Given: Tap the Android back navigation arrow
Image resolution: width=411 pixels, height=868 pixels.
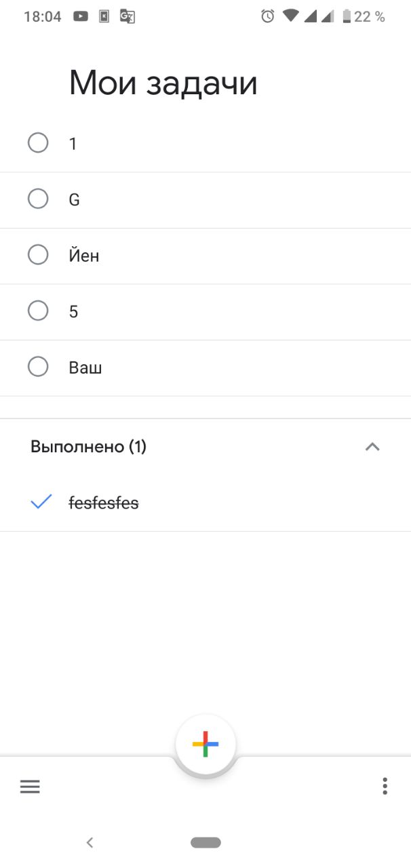Looking at the screenshot, I should [90, 842].
